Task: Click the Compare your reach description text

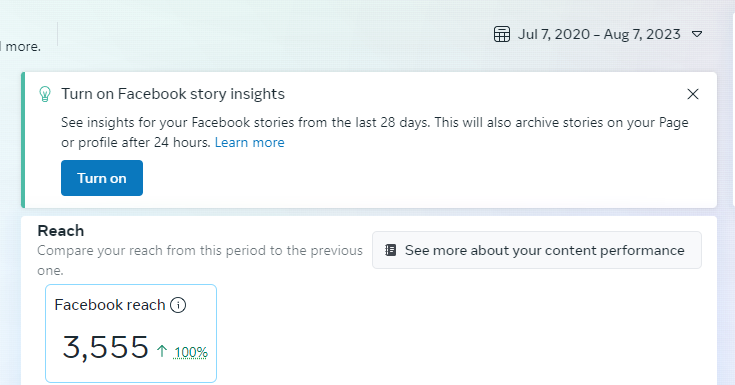Action: pos(200,260)
